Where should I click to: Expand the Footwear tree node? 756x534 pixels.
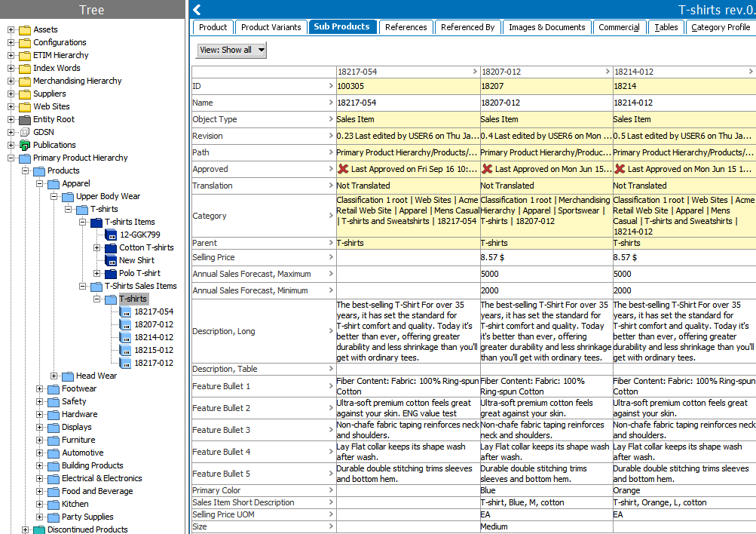click(39, 388)
